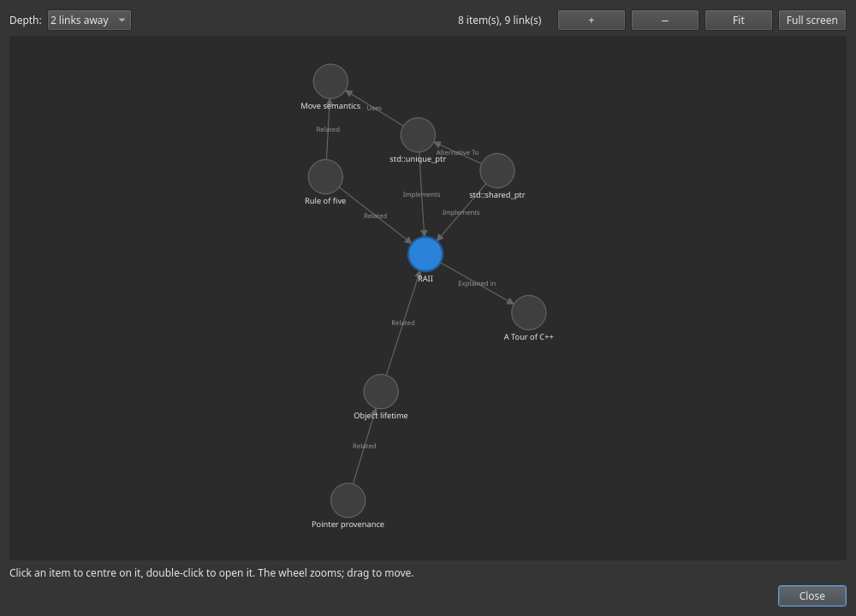The width and height of the screenshot is (856, 616).
Task: Click the 'Pointer provenance' text label
Action: click(x=348, y=524)
